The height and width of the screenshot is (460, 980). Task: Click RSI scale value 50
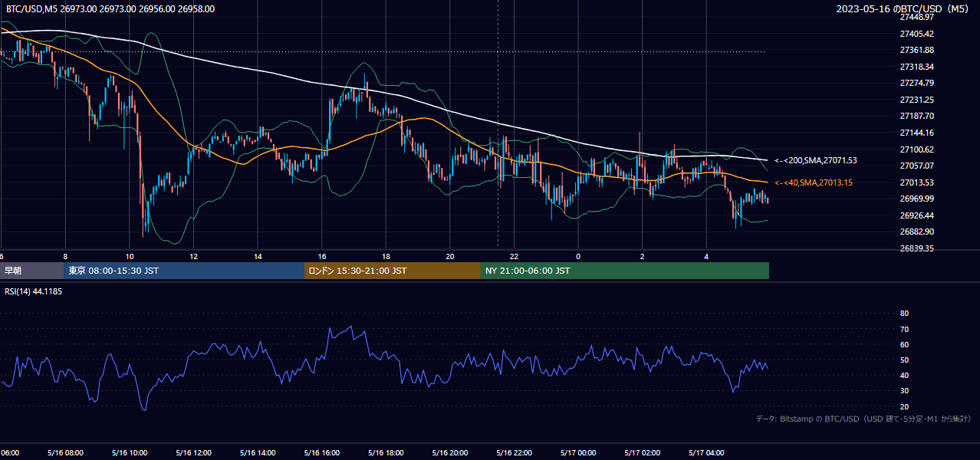(x=904, y=360)
